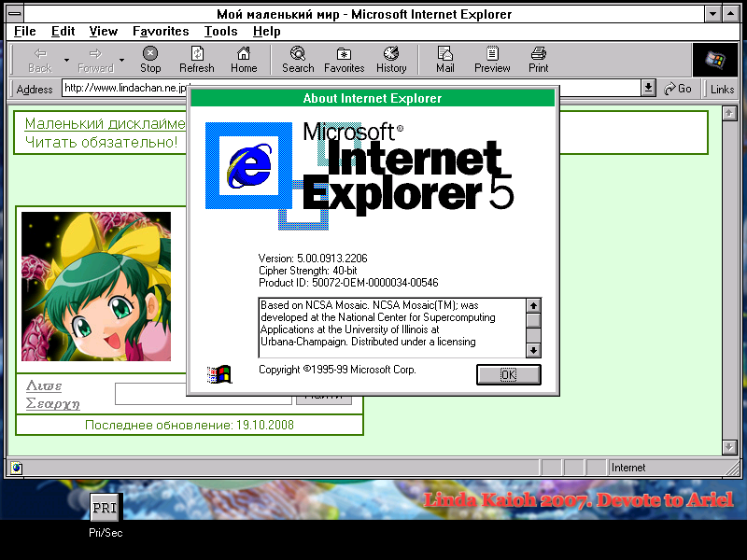Open the window control menu box
Image resolution: width=747 pixels, height=560 pixels.
click(15, 14)
